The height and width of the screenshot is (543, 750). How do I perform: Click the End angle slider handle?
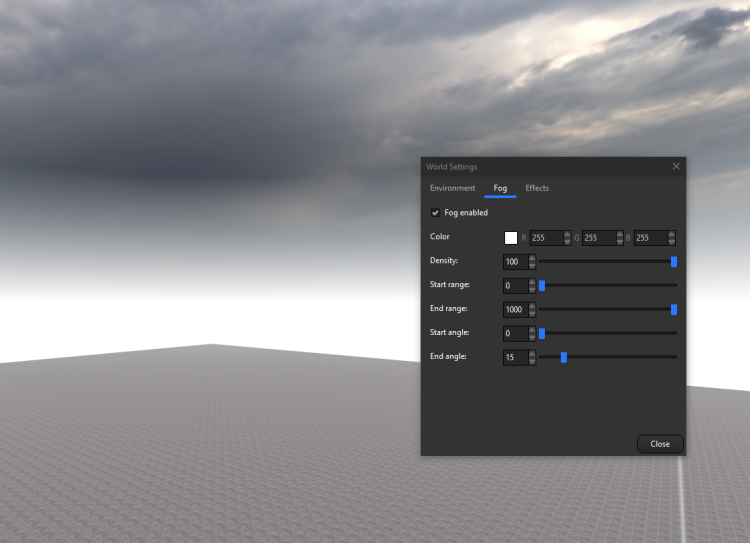[x=564, y=356]
